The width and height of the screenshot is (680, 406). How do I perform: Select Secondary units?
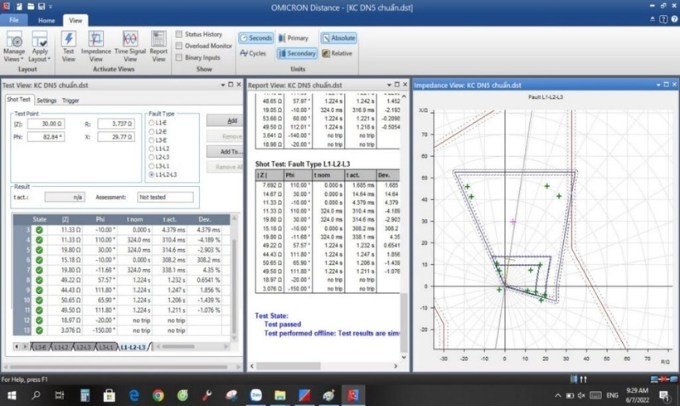(297, 53)
